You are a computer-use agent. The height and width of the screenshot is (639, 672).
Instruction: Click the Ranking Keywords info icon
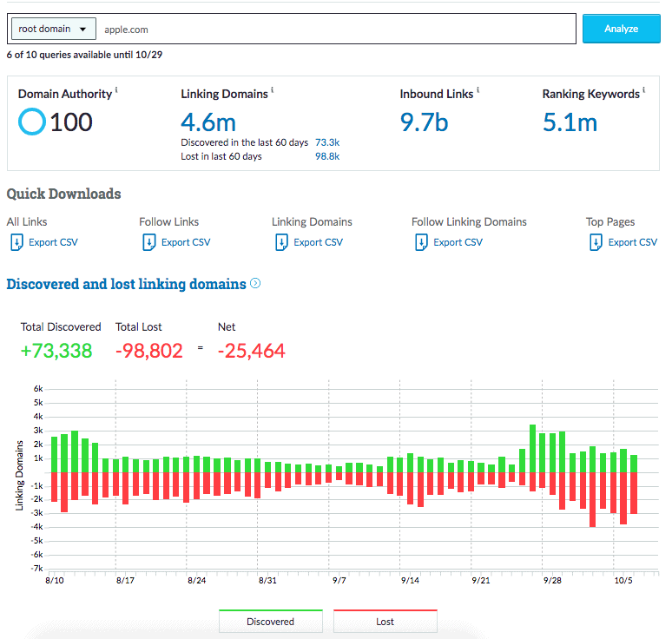pyautogui.click(x=643, y=89)
